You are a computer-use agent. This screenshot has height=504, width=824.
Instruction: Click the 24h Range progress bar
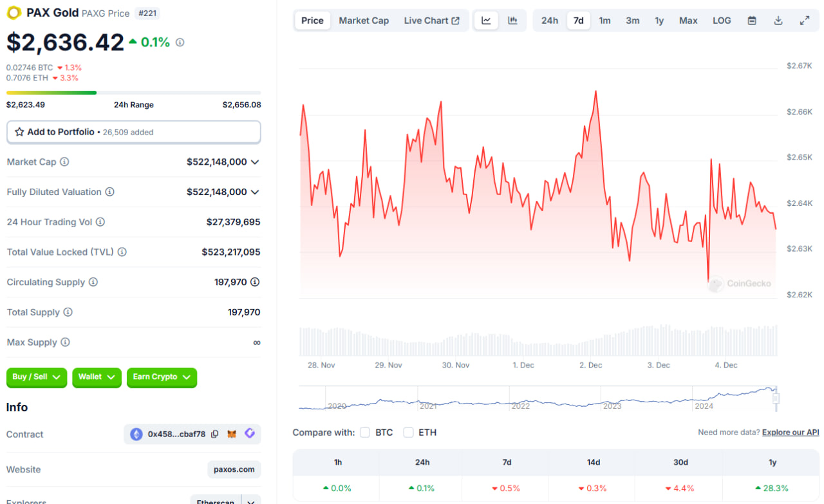[134, 93]
